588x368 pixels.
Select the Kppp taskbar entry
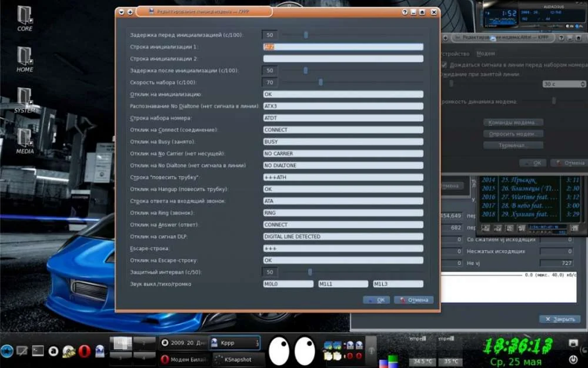234,343
